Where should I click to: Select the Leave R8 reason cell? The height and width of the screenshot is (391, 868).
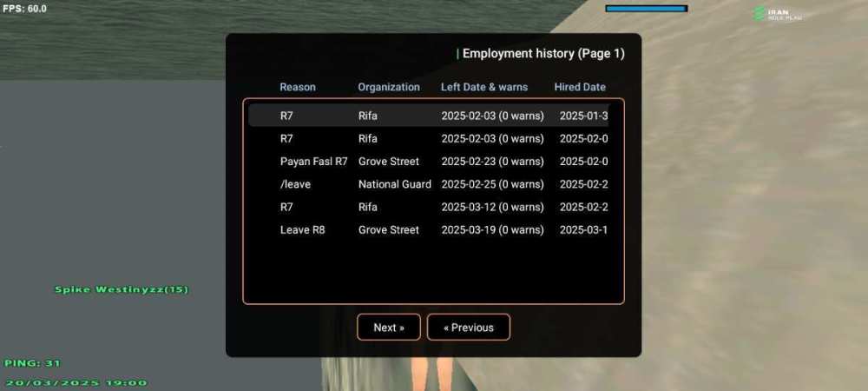tap(302, 230)
